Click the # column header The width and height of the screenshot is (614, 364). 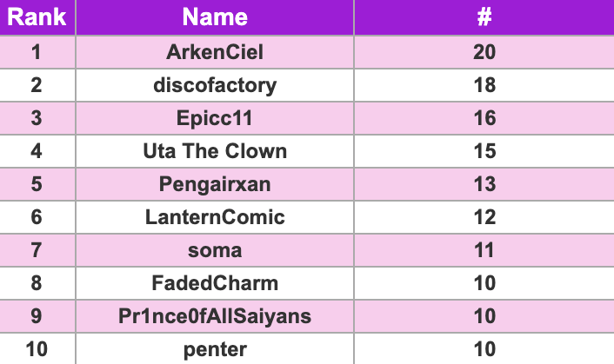coord(485,17)
